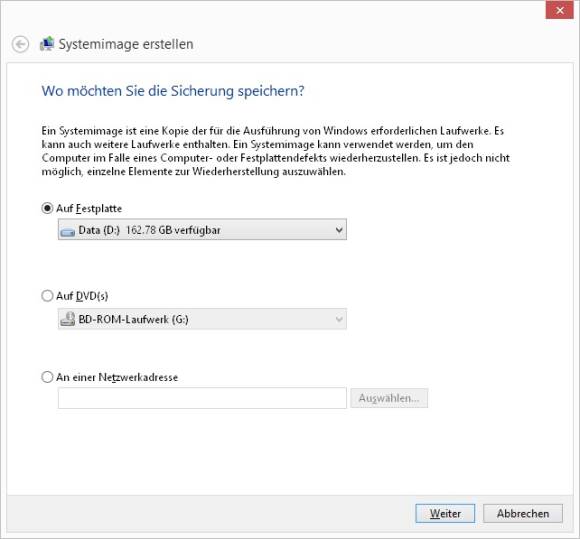Click the DVD drive dropdown chevron

tap(339, 319)
